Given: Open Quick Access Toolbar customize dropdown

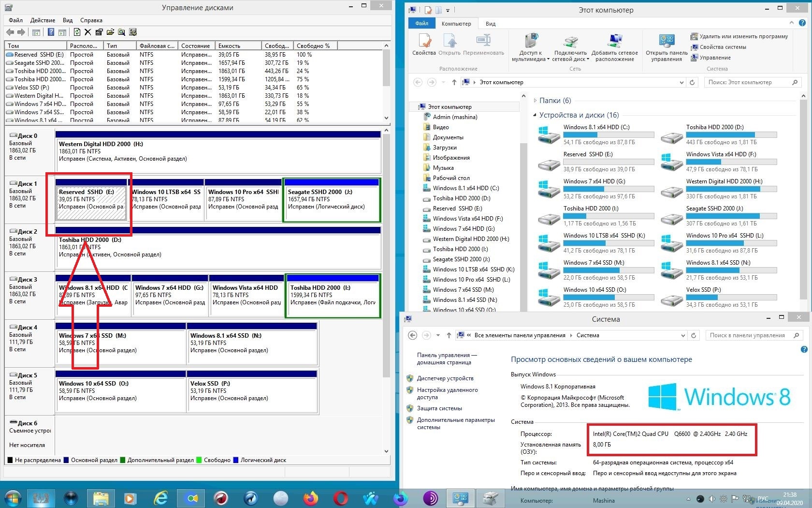Looking at the screenshot, I should [x=448, y=10].
